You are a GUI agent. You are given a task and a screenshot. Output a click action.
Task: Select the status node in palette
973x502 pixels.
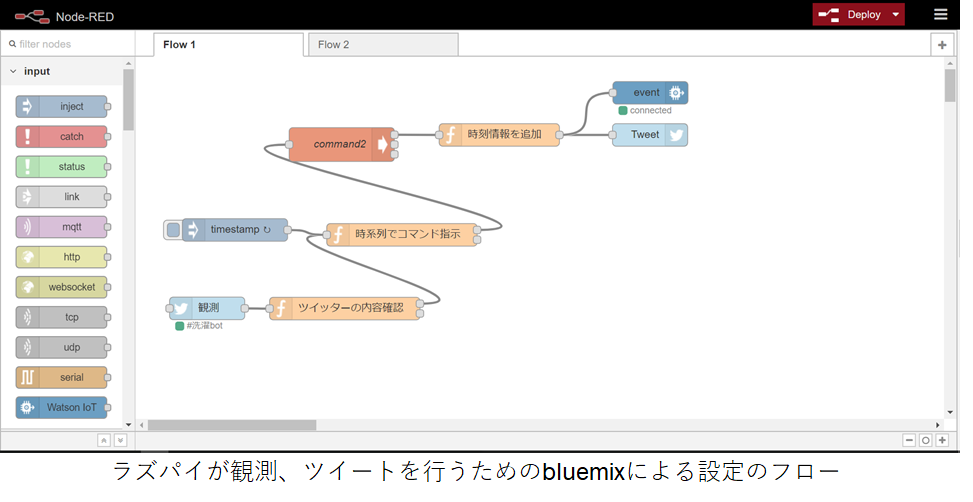61,167
